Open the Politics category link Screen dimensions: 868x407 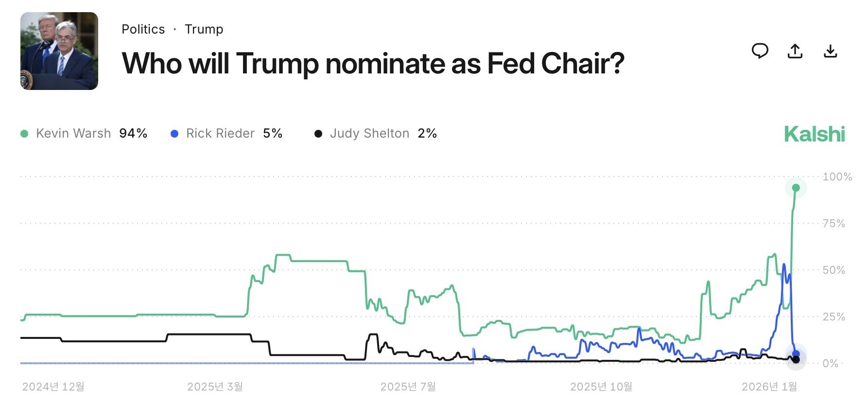click(143, 29)
